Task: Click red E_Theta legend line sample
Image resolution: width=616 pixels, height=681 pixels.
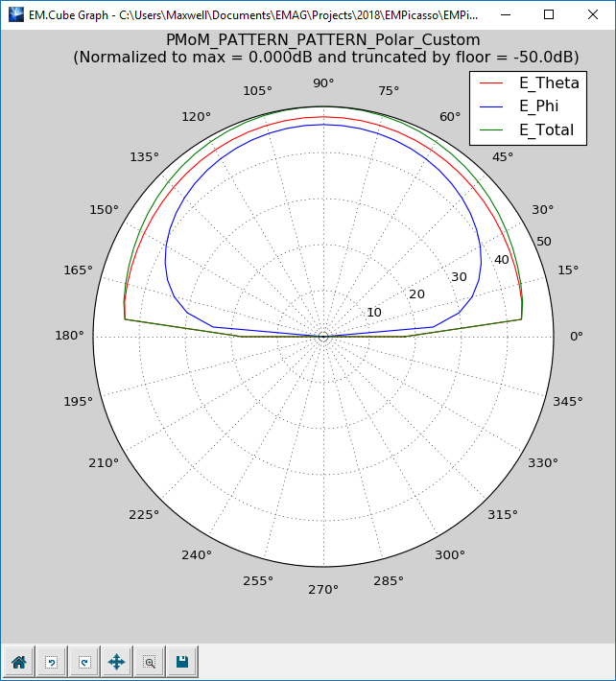Action: 491,82
